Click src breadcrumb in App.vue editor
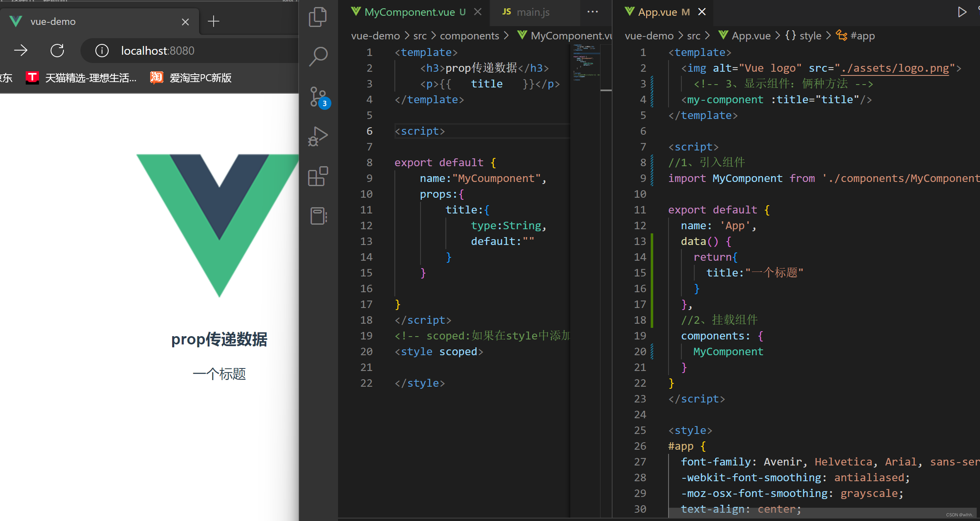Viewport: 980px width, 521px height. 693,36
